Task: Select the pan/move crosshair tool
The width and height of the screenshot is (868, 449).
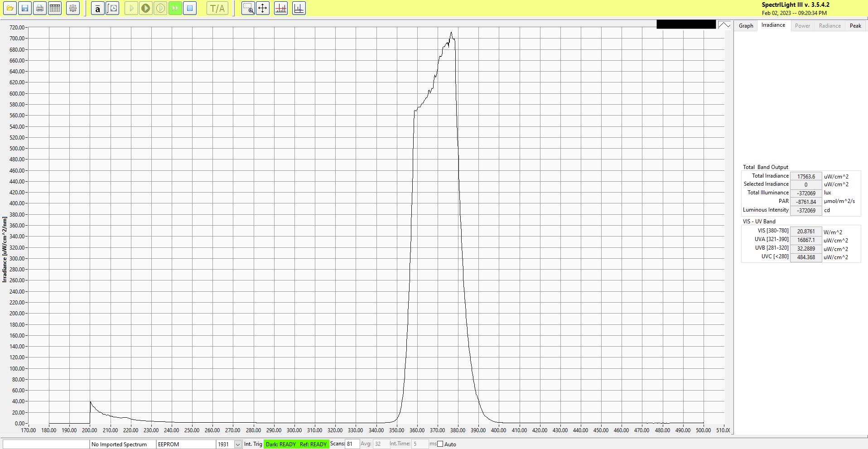Action: coord(263,8)
